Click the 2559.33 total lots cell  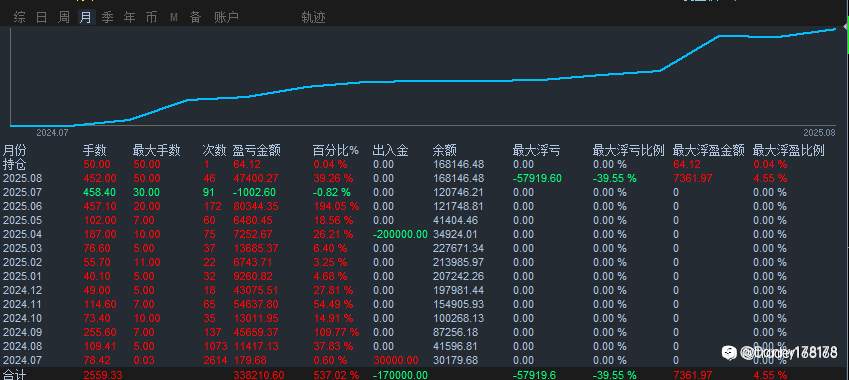[x=103, y=375]
